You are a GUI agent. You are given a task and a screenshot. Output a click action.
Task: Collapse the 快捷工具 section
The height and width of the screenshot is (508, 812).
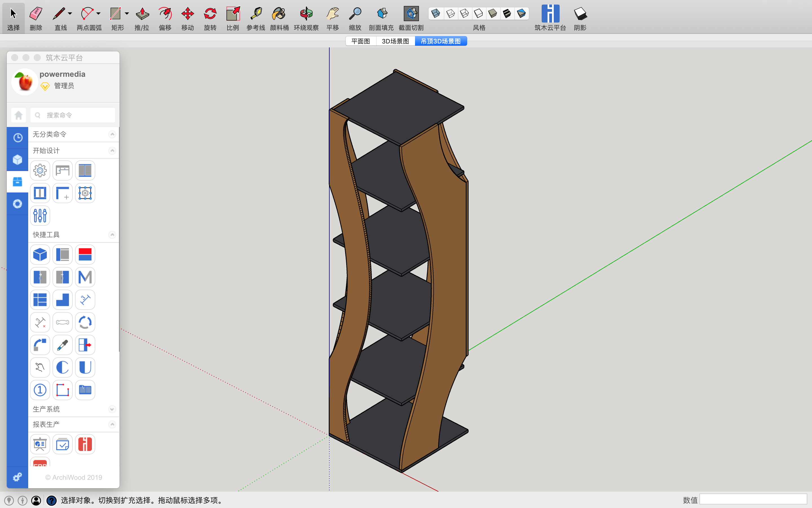click(x=112, y=235)
